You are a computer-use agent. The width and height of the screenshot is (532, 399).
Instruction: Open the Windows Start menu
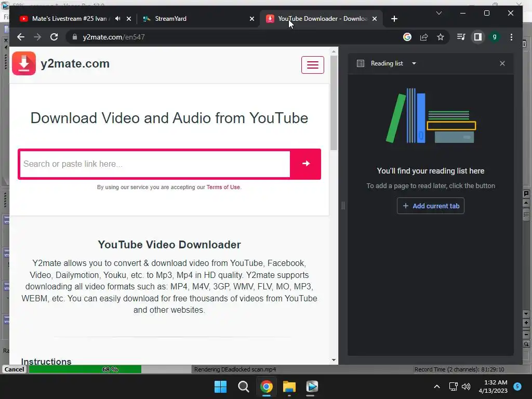click(220, 387)
